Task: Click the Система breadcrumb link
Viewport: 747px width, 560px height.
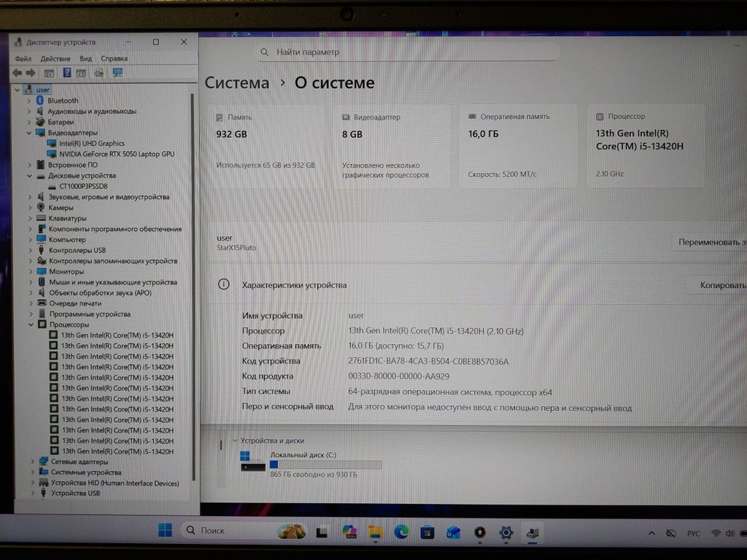Action: pos(236,83)
